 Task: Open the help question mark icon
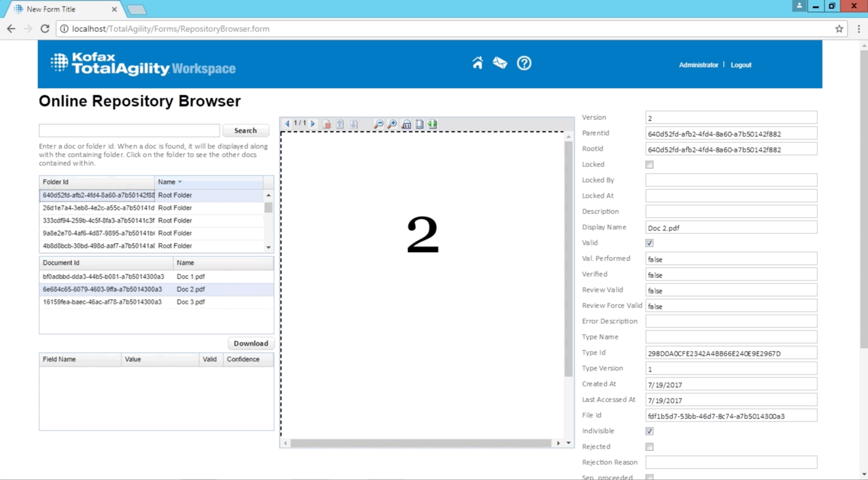pos(524,63)
